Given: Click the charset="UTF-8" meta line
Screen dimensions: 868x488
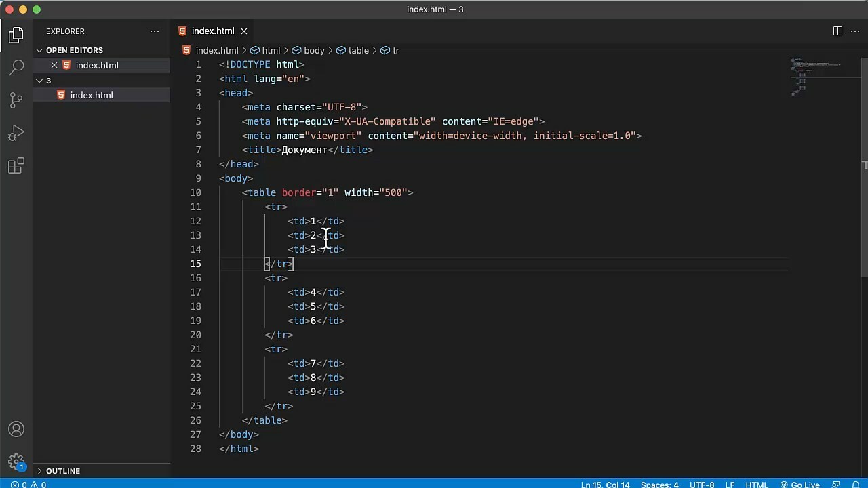Looking at the screenshot, I should click(x=304, y=107).
